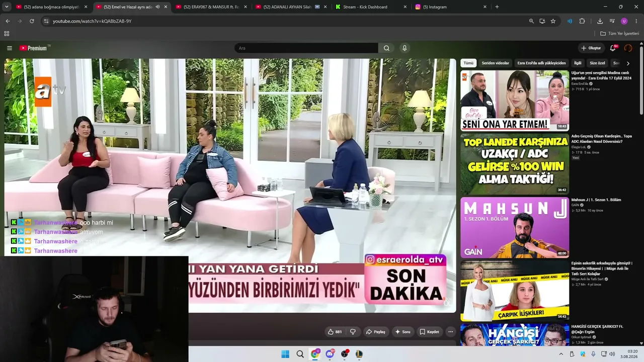
Task: Open the apps grid in bookmarks bar
Action: 7,34
